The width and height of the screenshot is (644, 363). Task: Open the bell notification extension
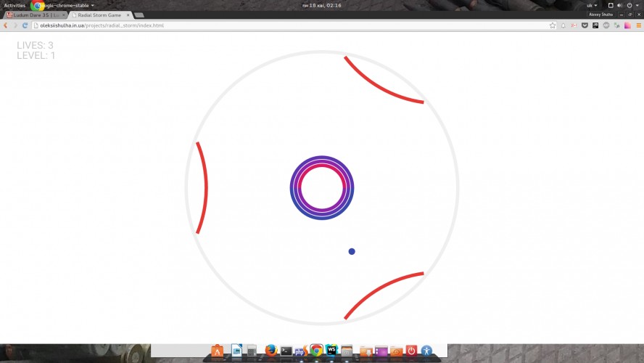(x=563, y=25)
